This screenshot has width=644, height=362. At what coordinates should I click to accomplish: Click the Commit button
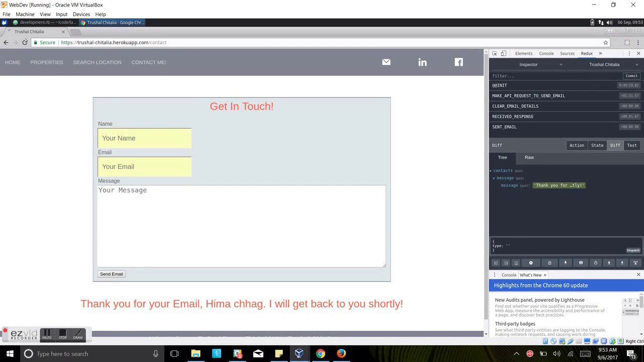click(631, 76)
